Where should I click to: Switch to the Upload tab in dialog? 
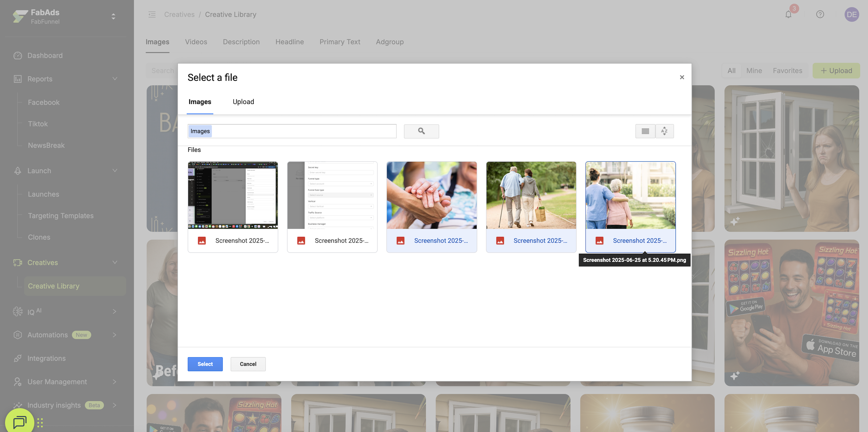(x=243, y=102)
